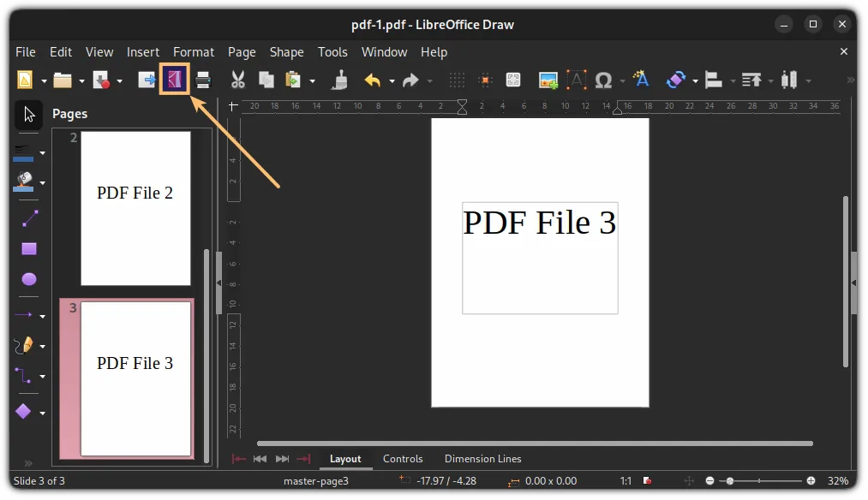
Task: Click the Dimension Lines tab
Action: [482, 459]
